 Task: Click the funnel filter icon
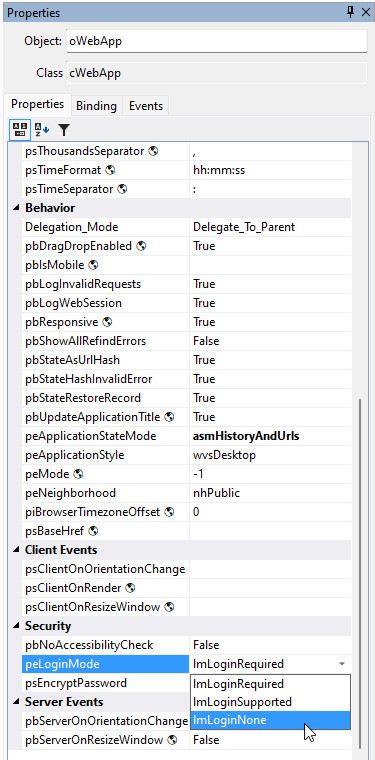click(64, 129)
